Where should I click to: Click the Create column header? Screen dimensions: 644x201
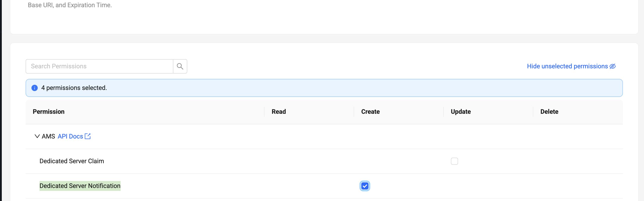[x=370, y=112]
